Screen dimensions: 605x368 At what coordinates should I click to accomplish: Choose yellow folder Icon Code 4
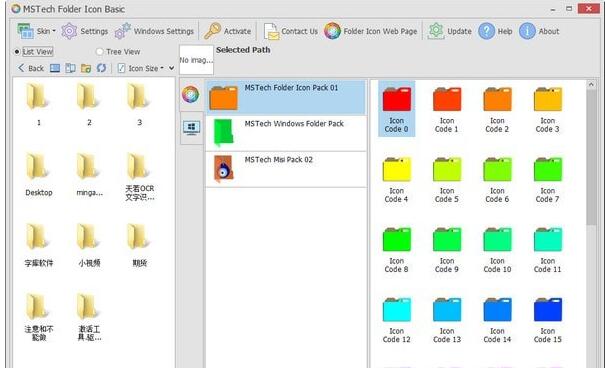click(x=396, y=180)
